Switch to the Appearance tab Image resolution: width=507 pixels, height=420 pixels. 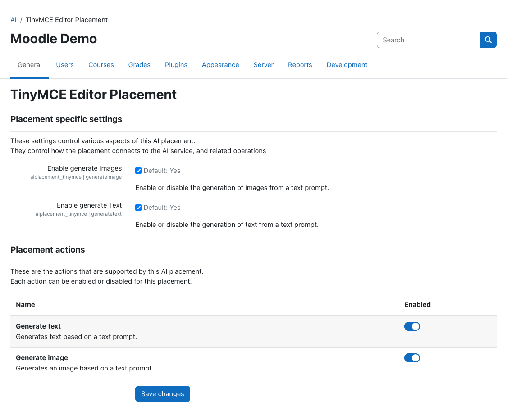[x=220, y=65]
